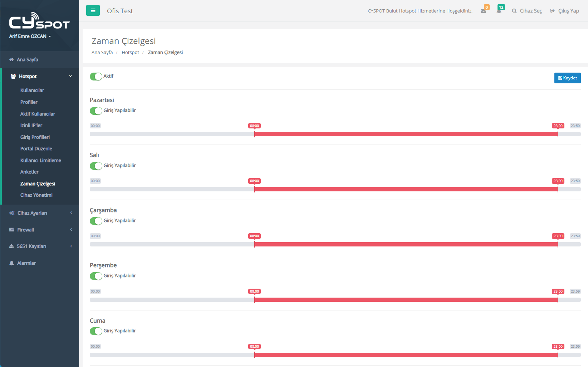
Task: Follow the Hotspot breadcrumb link
Action: tap(130, 53)
